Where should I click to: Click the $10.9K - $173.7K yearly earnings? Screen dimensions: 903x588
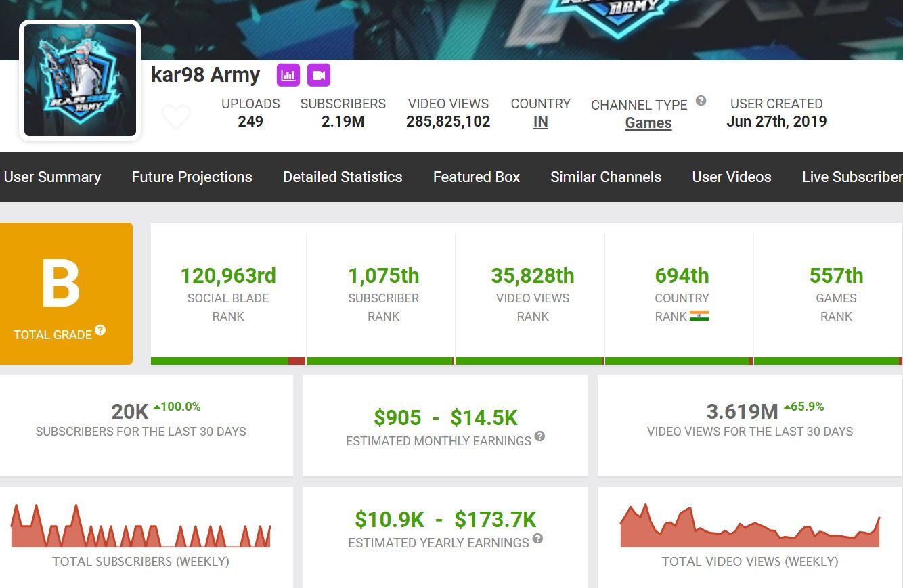(445, 520)
